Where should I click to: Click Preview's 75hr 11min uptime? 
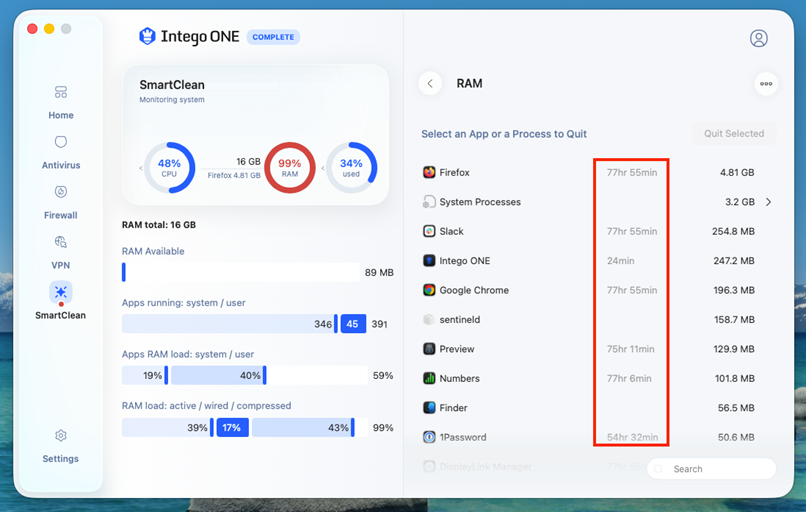coord(630,349)
